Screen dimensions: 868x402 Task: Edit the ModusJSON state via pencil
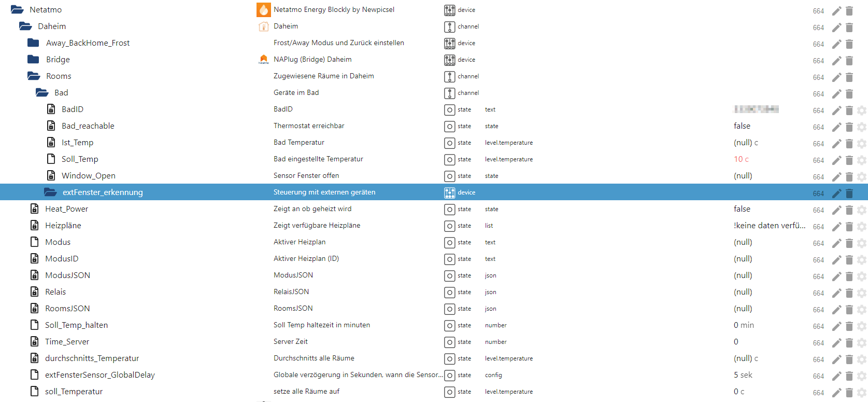point(836,276)
